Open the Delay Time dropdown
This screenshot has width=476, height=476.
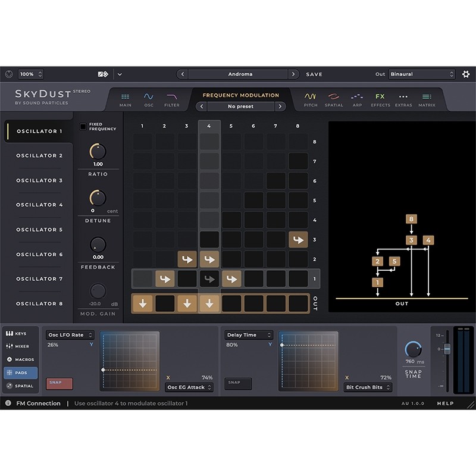tap(249, 335)
